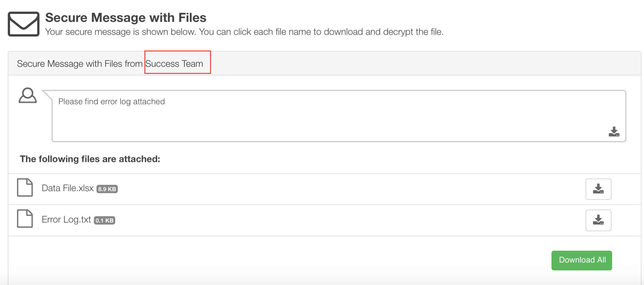This screenshot has width=644, height=285.
Task: Open the Data File.xlsx file name link
Action: pos(68,188)
